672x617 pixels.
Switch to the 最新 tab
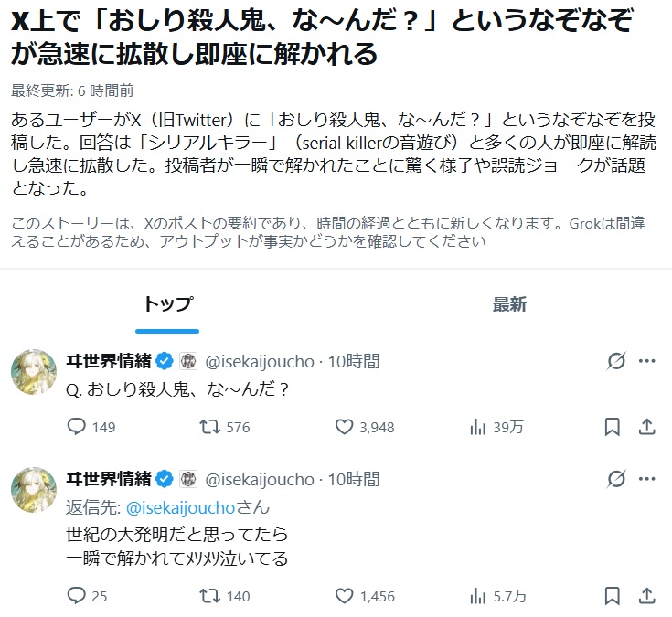pyautogui.click(x=509, y=304)
